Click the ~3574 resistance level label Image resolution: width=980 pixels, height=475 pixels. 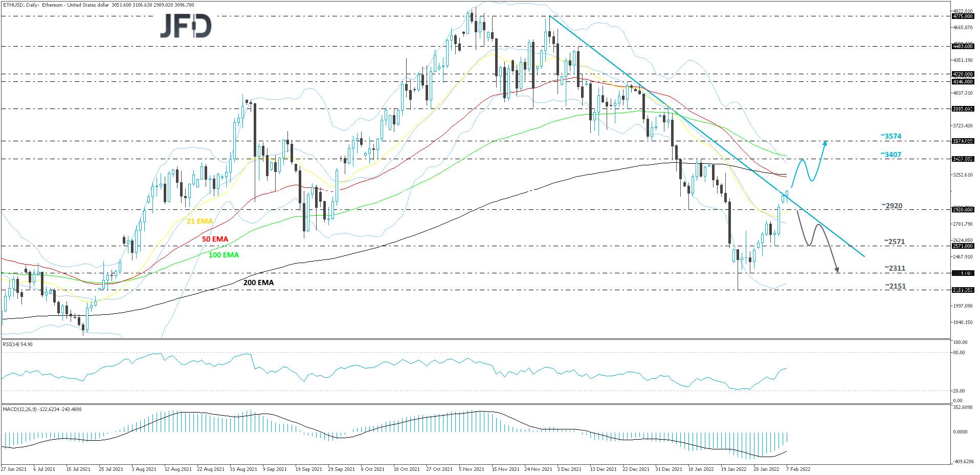click(891, 136)
